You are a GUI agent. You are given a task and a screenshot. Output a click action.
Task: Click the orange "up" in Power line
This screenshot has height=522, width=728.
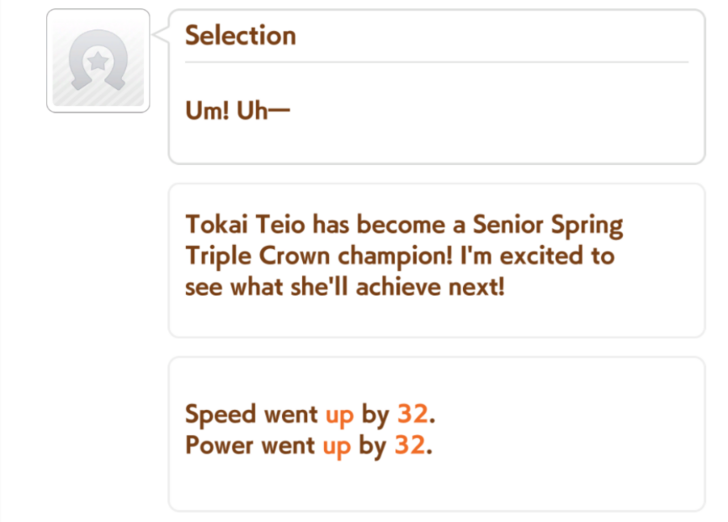click(336, 445)
